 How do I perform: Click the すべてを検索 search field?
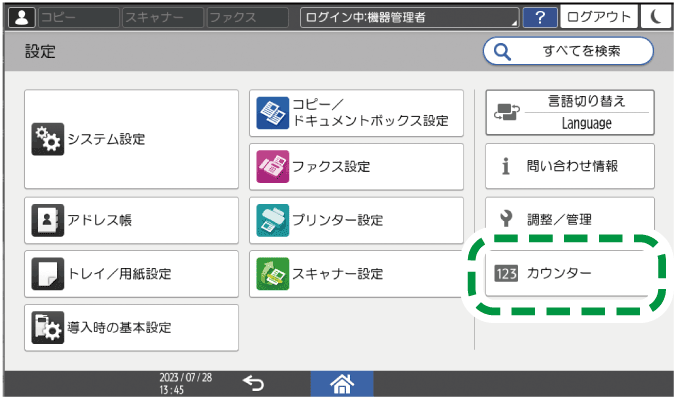(x=568, y=51)
